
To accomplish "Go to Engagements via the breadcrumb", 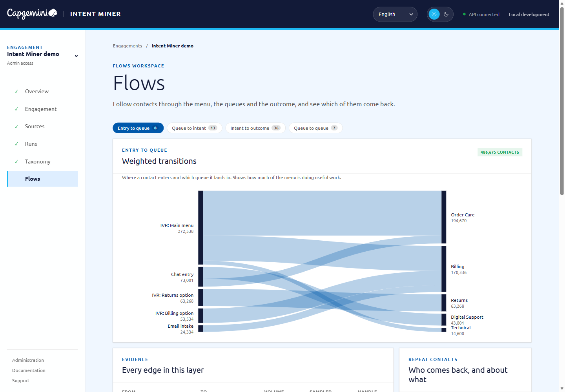I will click(128, 46).
